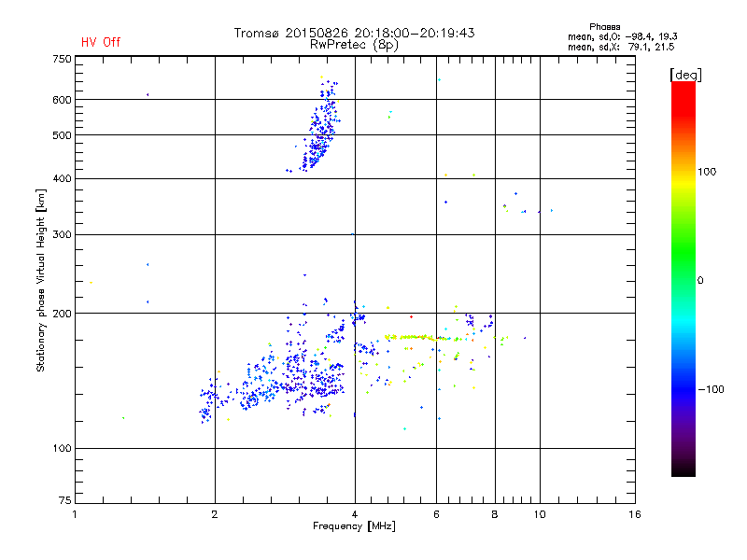
Task: Click the x-axis label '8'
Action: point(495,514)
